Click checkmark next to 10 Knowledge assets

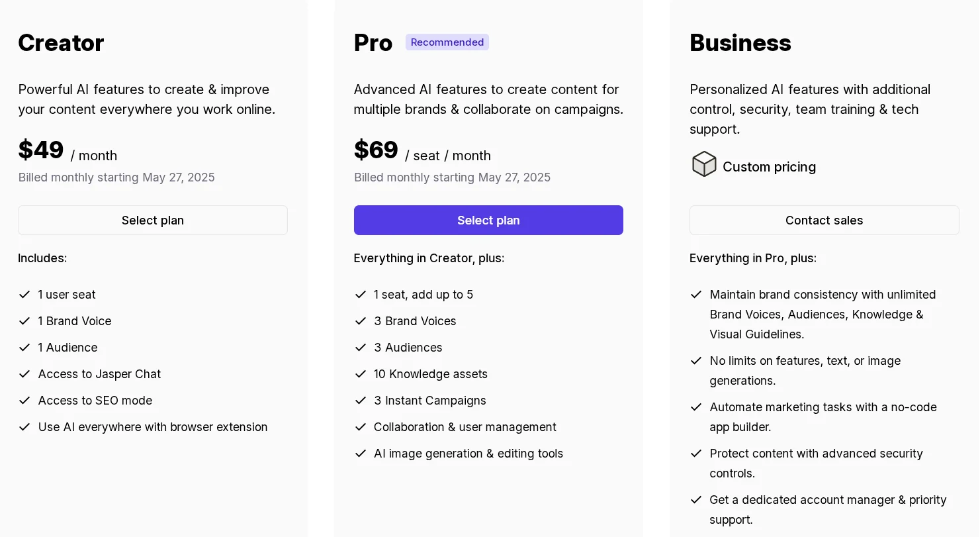coord(361,374)
